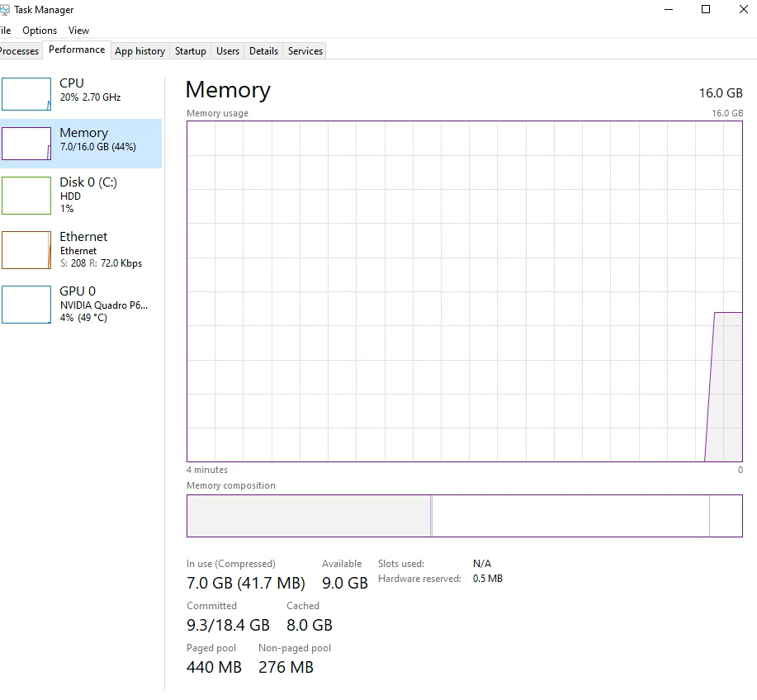
Task: Go to the Startup tab
Action: click(190, 51)
